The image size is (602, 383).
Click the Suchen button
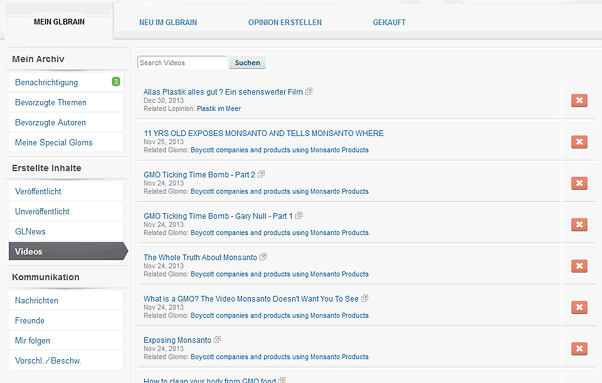(247, 63)
